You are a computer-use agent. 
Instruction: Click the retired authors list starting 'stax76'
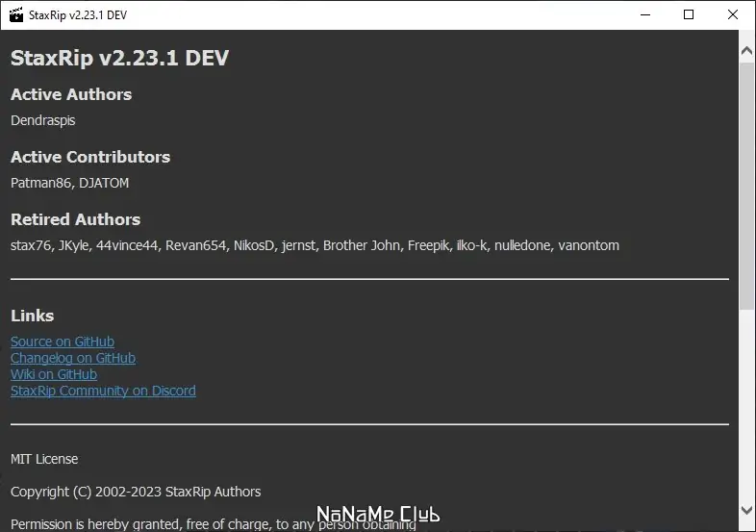(315, 245)
